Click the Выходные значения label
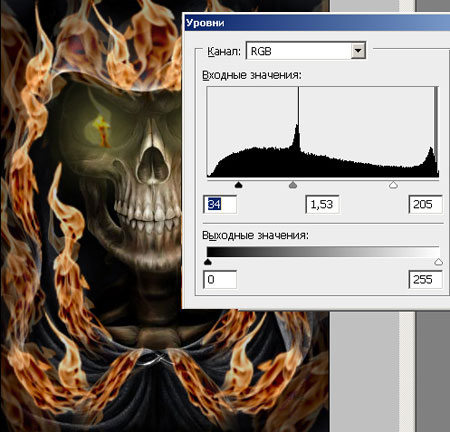Viewport: 450px width, 432px height. pyautogui.click(x=255, y=235)
